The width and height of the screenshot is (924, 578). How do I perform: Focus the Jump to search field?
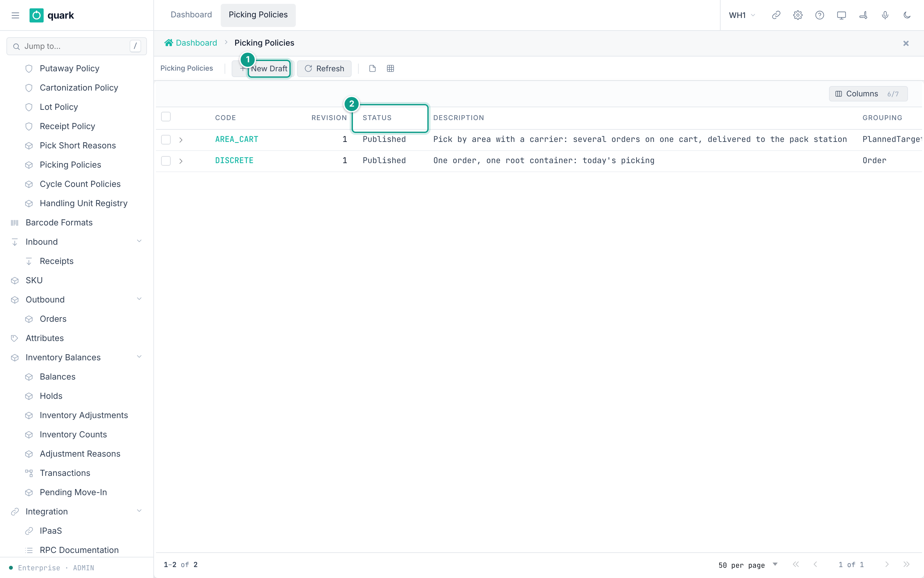pyautogui.click(x=76, y=46)
